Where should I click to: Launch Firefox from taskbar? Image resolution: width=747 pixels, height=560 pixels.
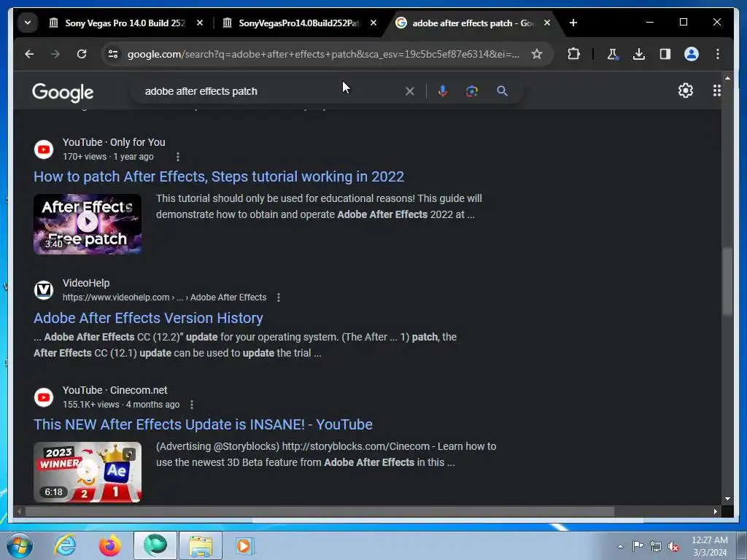point(110,545)
